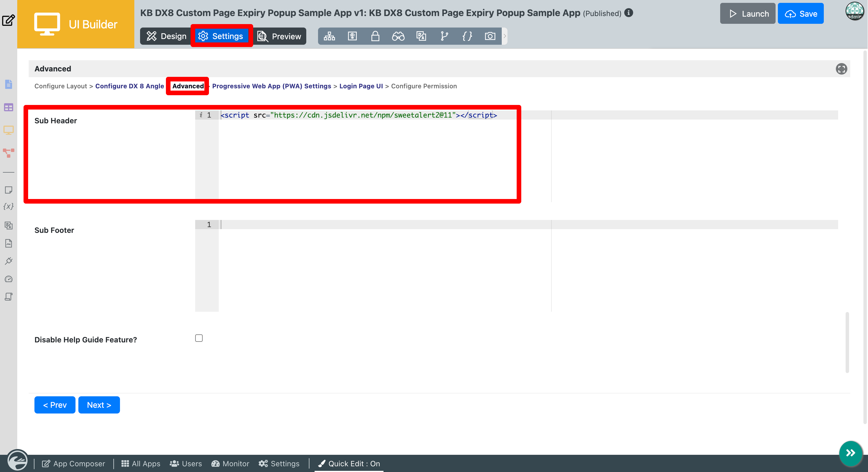Image resolution: width=868 pixels, height=472 pixels.
Task: Click the padlock permission toolbar icon
Action: coord(375,36)
